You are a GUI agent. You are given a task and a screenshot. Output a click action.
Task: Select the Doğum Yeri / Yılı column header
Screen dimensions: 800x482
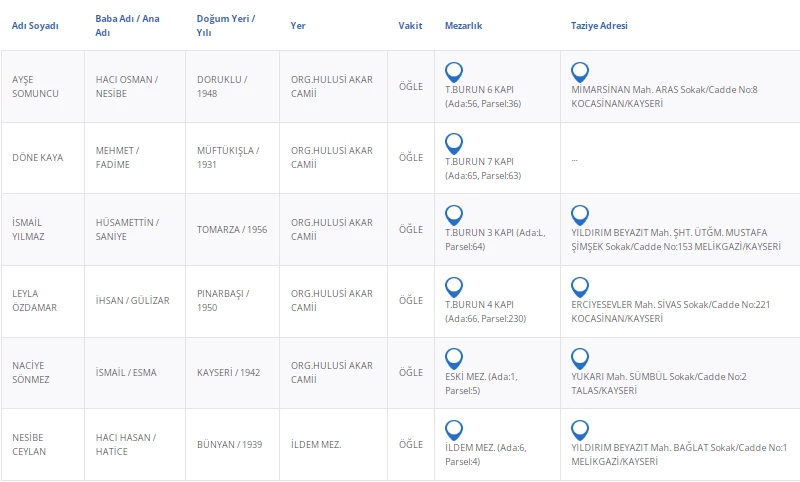click(x=226, y=25)
